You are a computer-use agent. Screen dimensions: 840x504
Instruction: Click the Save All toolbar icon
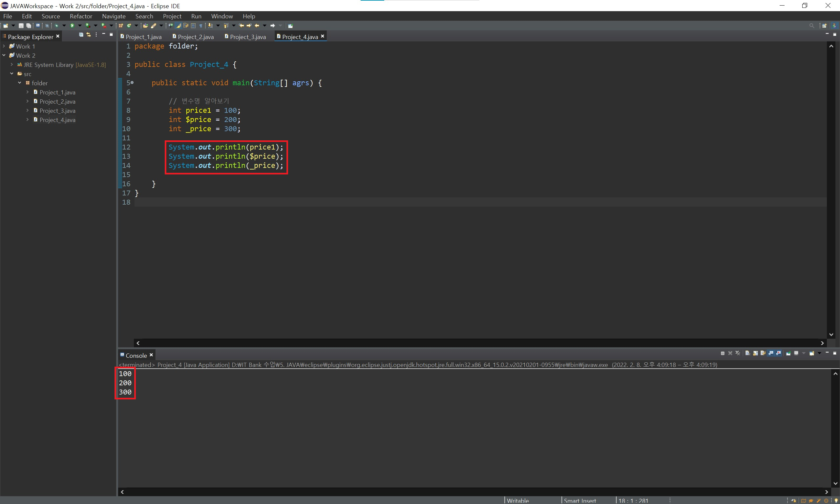(x=29, y=26)
